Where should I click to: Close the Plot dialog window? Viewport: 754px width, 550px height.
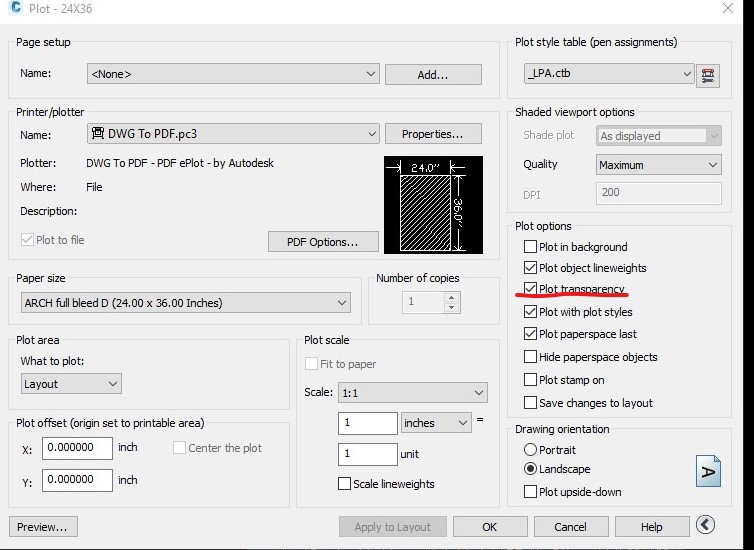(728, 8)
